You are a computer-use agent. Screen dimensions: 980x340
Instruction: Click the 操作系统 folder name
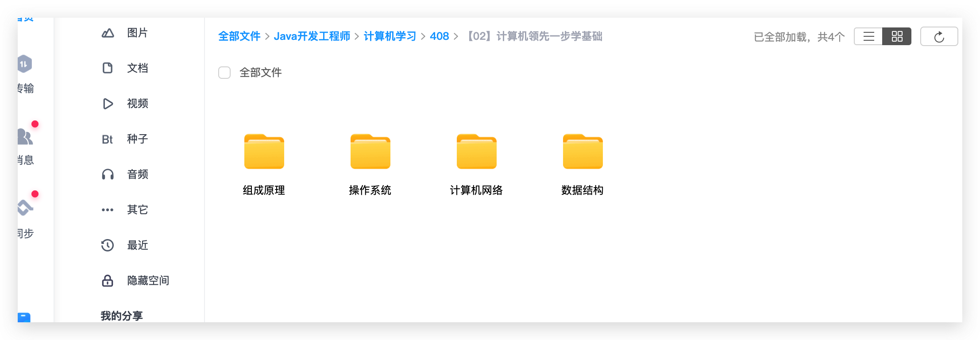tap(370, 190)
